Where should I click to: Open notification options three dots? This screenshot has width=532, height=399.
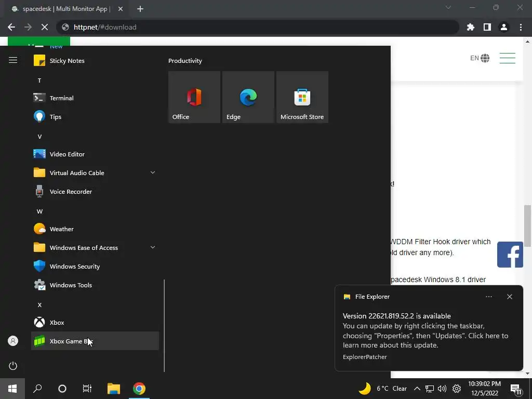[x=488, y=297]
